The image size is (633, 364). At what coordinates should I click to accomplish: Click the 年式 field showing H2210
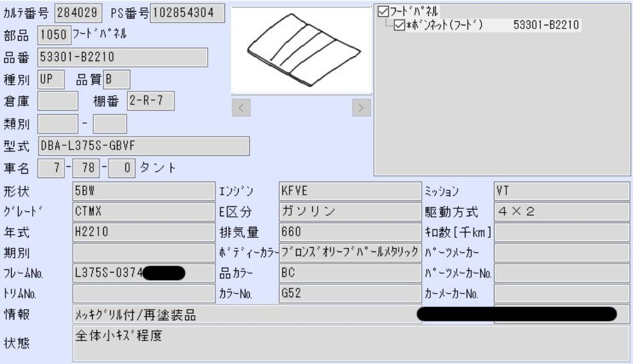(x=143, y=232)
